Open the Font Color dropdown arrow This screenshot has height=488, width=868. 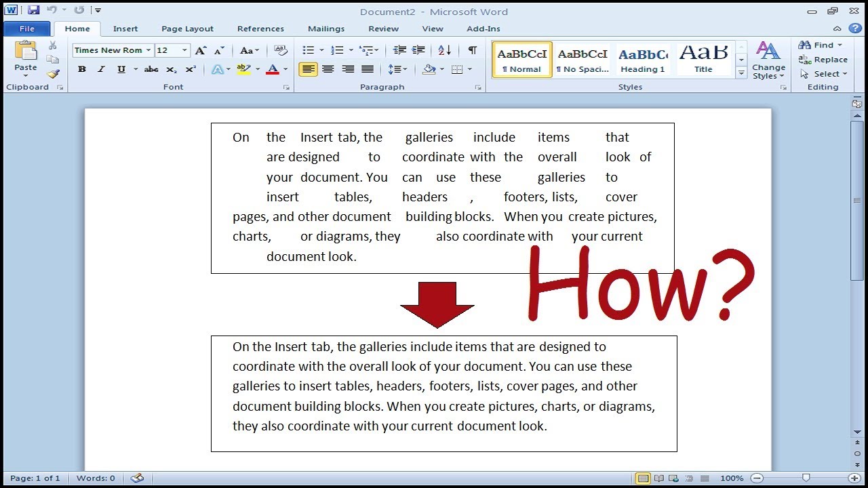284,68
